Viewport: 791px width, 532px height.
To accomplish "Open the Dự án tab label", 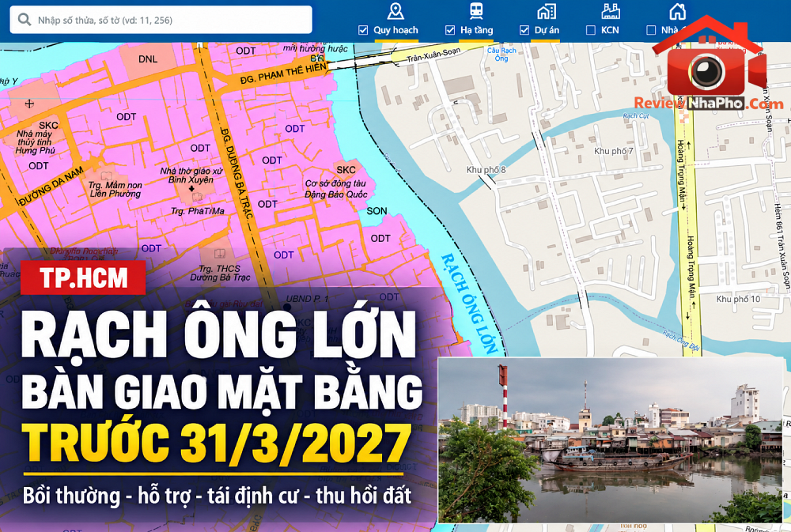I will pyautogui.click(x=547, y=30).
